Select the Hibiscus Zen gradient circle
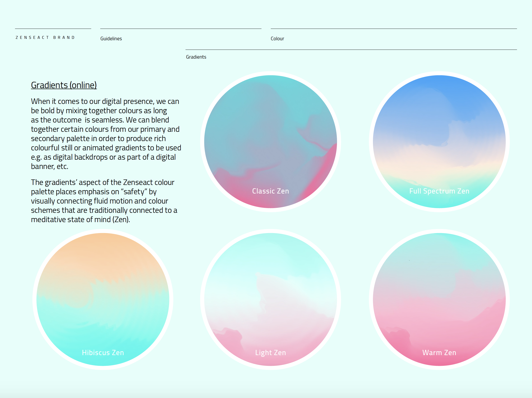The height and width of the screenshot is (398, 532). click(x=103, y=299)
